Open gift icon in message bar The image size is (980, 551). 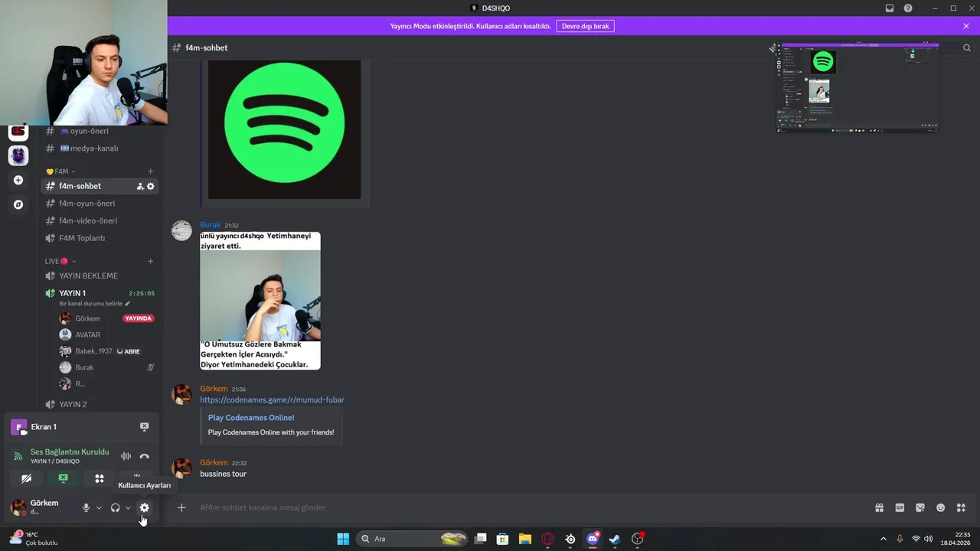click(x=880, y=507)
